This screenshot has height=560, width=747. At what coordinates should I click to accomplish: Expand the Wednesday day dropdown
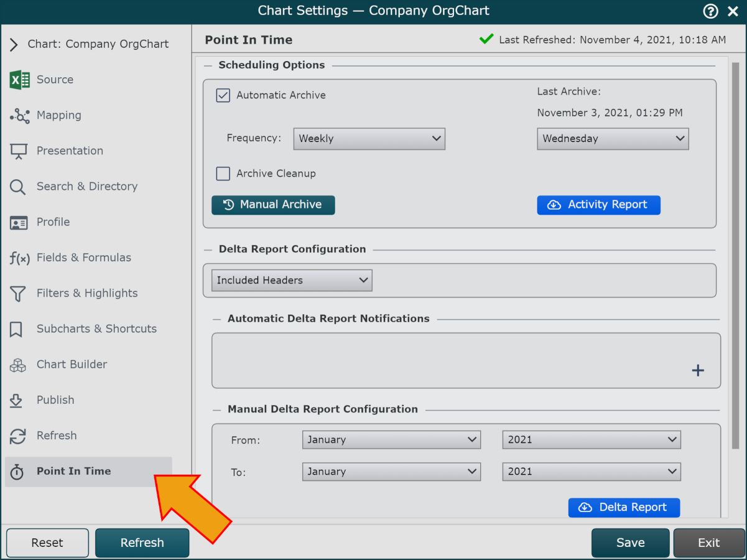(x=613, y=139)
